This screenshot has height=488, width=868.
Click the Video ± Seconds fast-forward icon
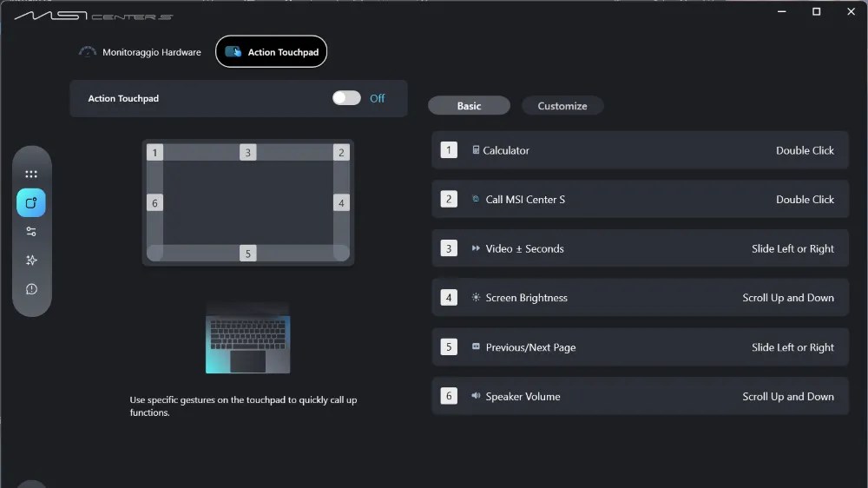[x=476, y=248]
